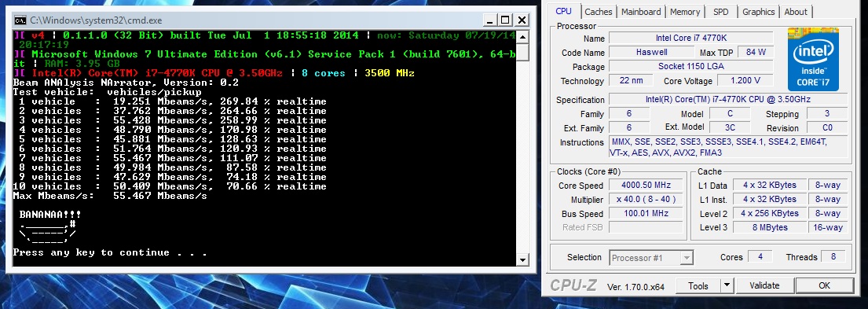Open the cmd.exe window system menu icon

pyautogui.click(x=20, y=20)
